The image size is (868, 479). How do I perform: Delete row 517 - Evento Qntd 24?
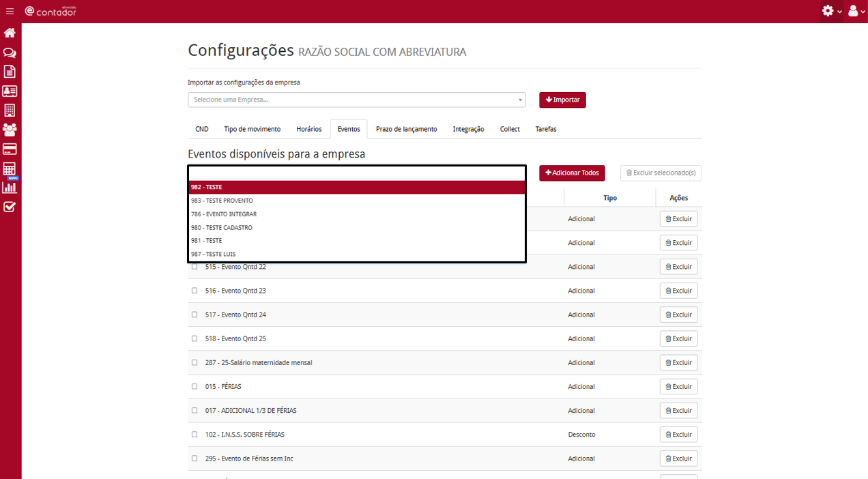click(678, 315)
